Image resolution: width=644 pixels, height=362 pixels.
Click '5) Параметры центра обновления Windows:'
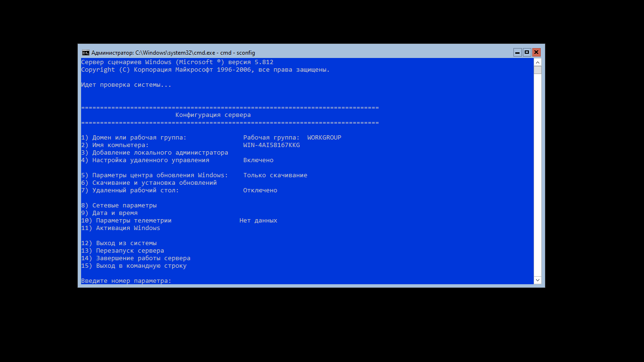[x=155, y=175]
